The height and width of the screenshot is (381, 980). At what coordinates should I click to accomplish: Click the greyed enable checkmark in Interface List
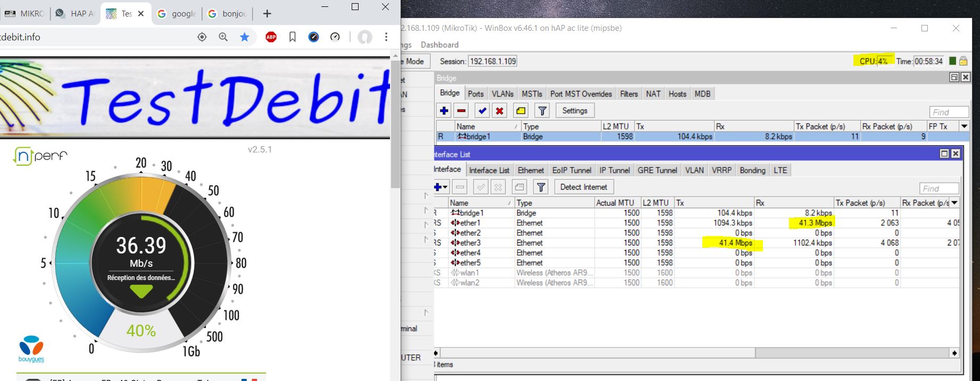coord(481,187)
